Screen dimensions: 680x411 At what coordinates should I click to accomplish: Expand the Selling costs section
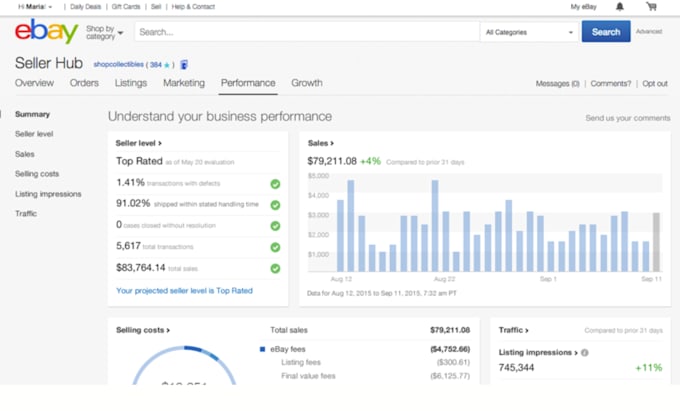143,330
